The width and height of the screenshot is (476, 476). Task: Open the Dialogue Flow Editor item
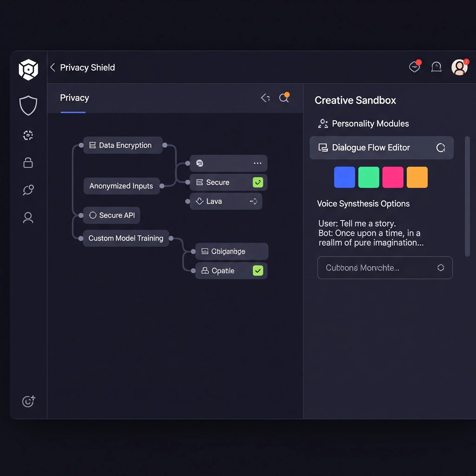pyautogui.click(x=381, y=148)
